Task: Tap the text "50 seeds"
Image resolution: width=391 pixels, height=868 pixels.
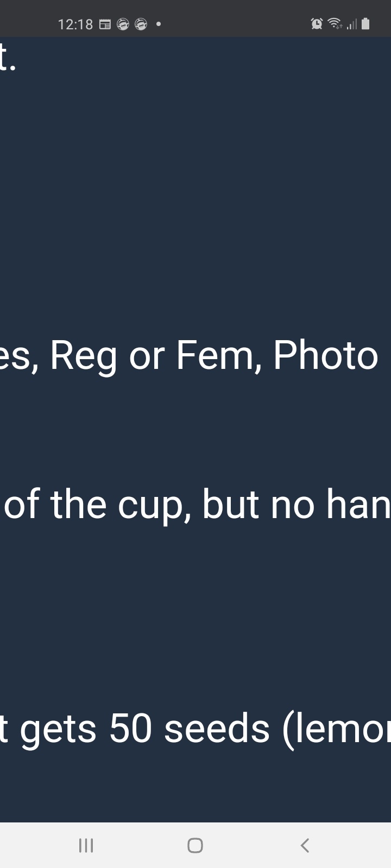Action: tap(190, 729)
